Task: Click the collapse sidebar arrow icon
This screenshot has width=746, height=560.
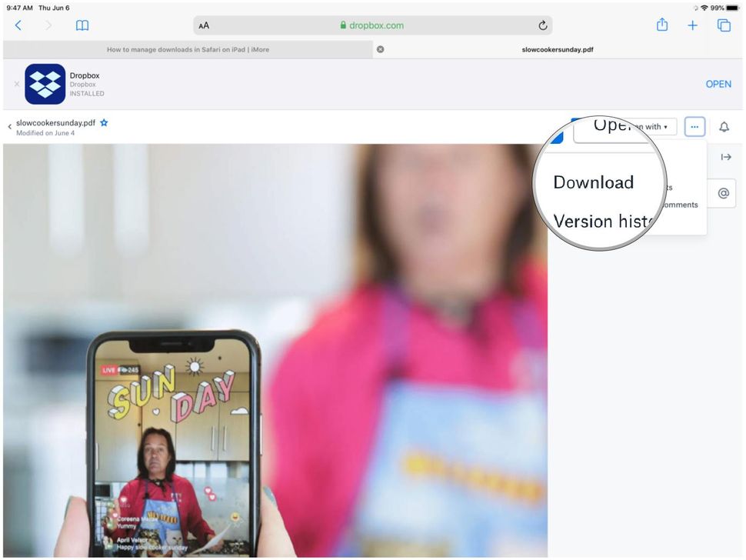Action: (x=727, y=157)
